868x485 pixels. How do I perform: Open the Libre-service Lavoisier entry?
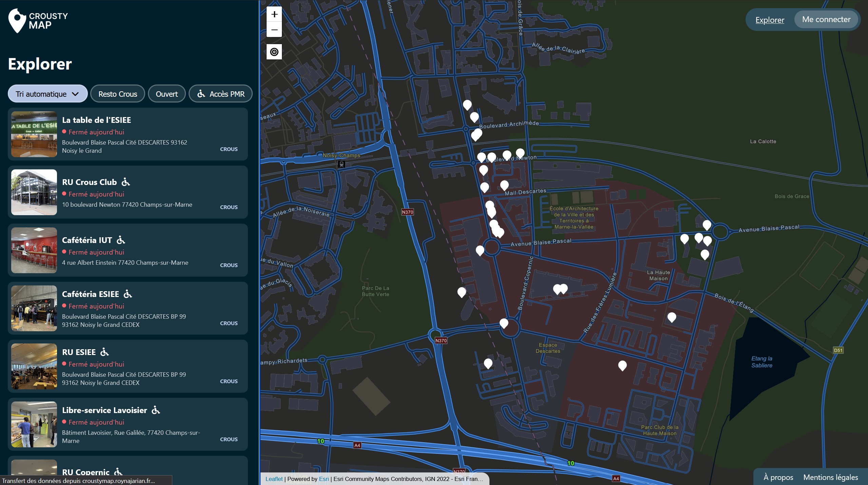coord(128,424)
